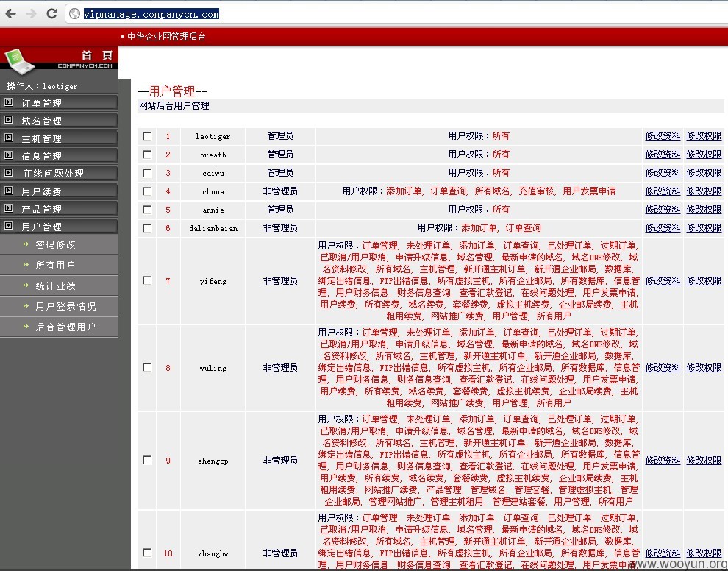The width and height of the screenshot is (728, 571).
Task: Click the 中华企业网管理后台 header title
Action: 166,37
